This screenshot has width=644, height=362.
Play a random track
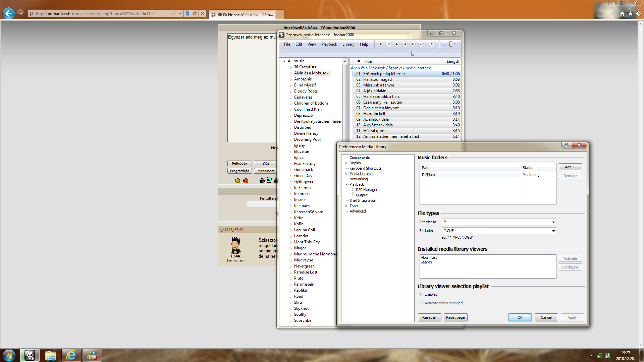pos(421,44)
